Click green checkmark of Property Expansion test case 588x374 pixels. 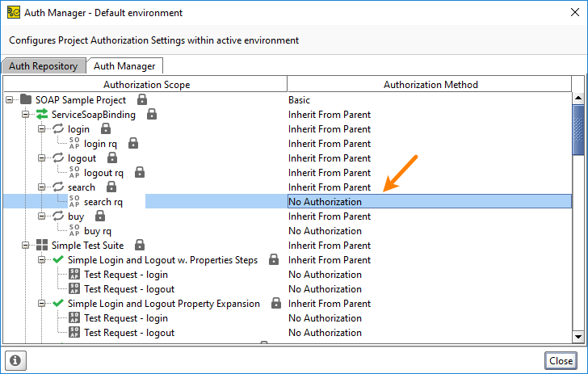[x=58, y=303]
